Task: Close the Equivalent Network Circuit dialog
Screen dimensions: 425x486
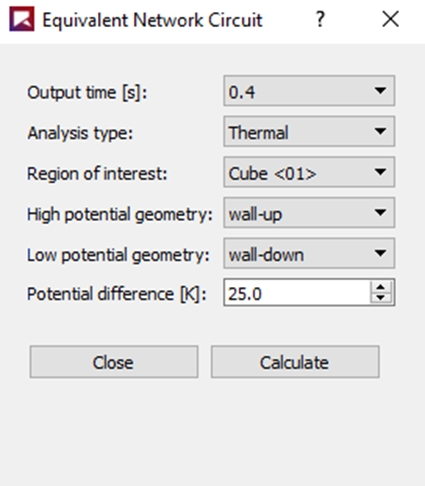Action: (390, 19)
